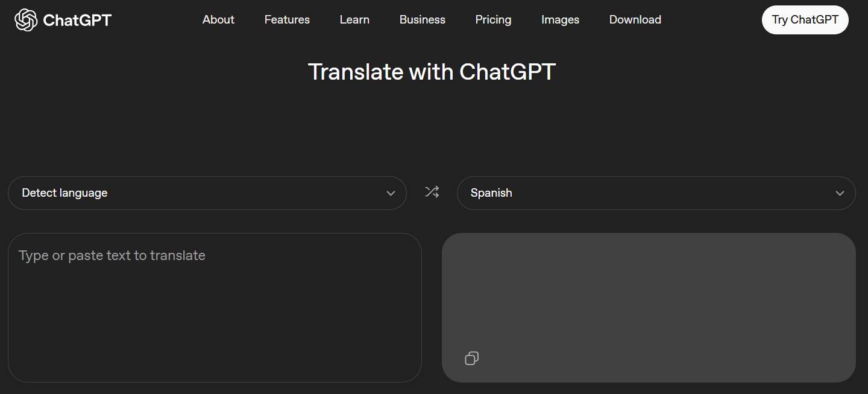Click the Translate with ChatGPT heading
868x394 pixels.
click(432, 72)
